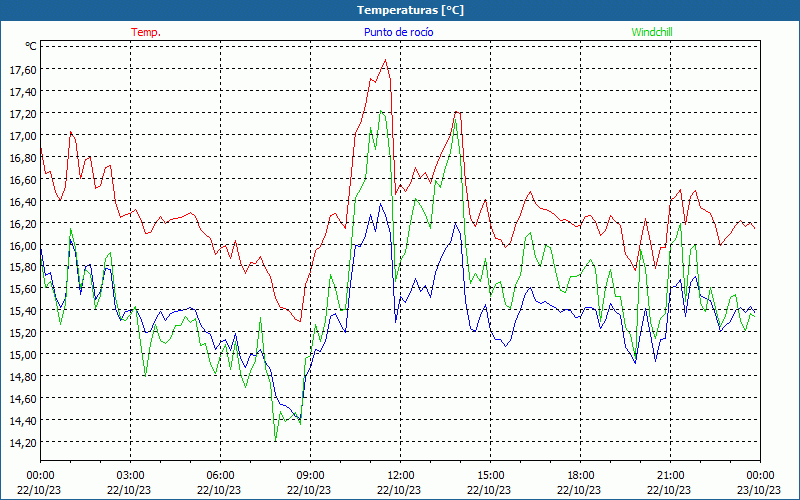Image resolution: width=800 pixels, height=500 pixels.
Task: Click the 17,00 y-axis value
Action: pos(23,136)
